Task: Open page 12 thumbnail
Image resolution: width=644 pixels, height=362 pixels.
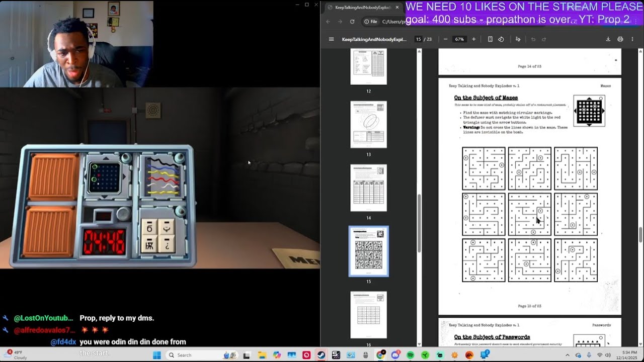Action: (369, 66)
